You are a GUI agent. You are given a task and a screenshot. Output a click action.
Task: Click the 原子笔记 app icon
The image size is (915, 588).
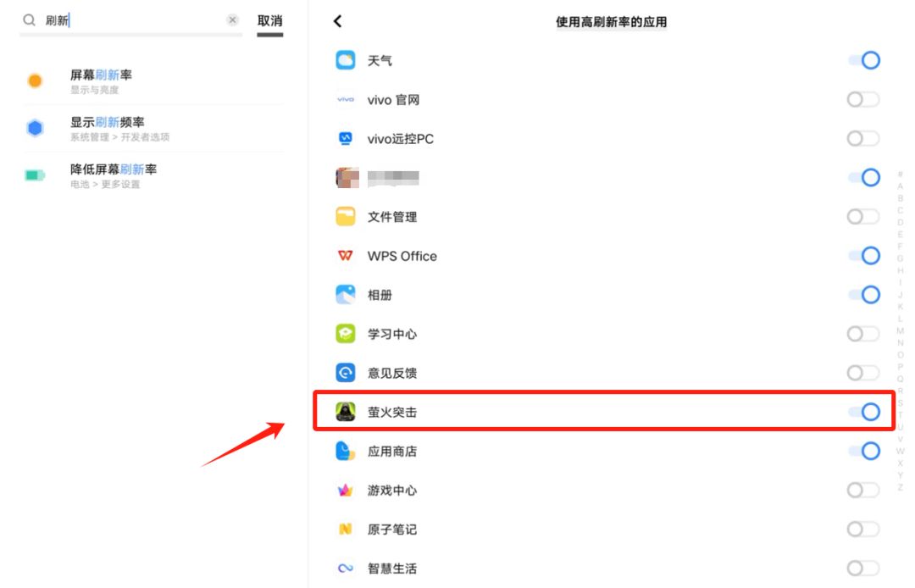pos(346,529)
